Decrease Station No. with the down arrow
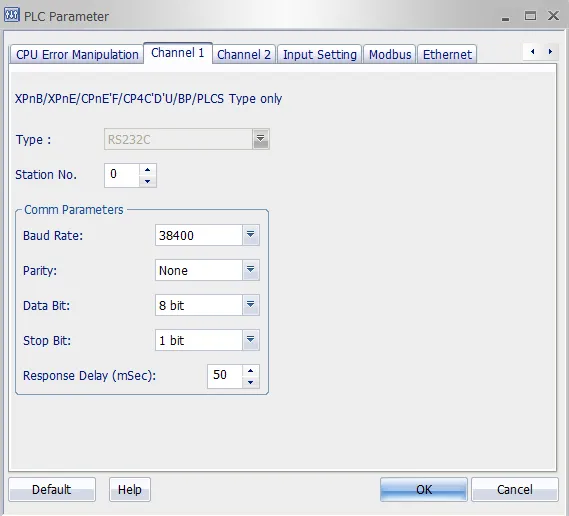Viewport: 569px width, 516px height. 147,181
